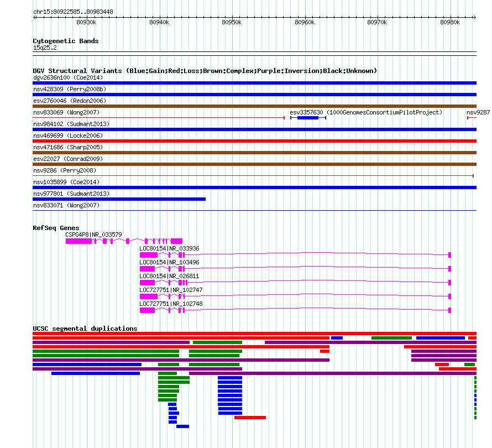The image size is (492, 448).
Task: Click the 80950k ruler tick label
Action: tap(232, 22)
